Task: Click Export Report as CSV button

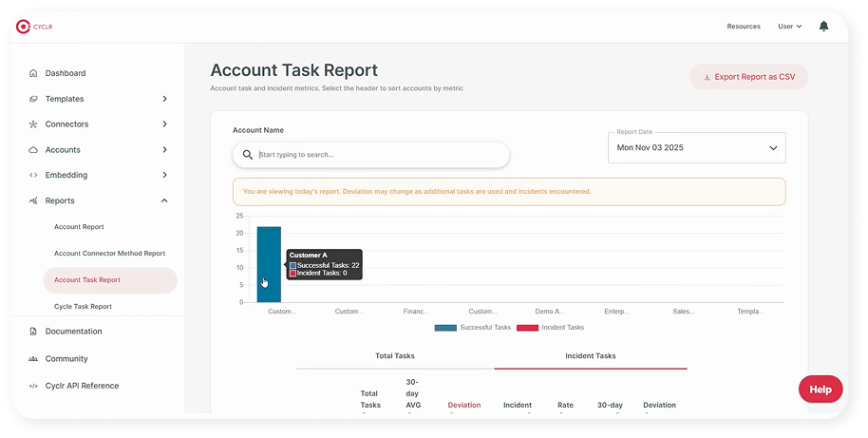Action: (x=748, y=77)
